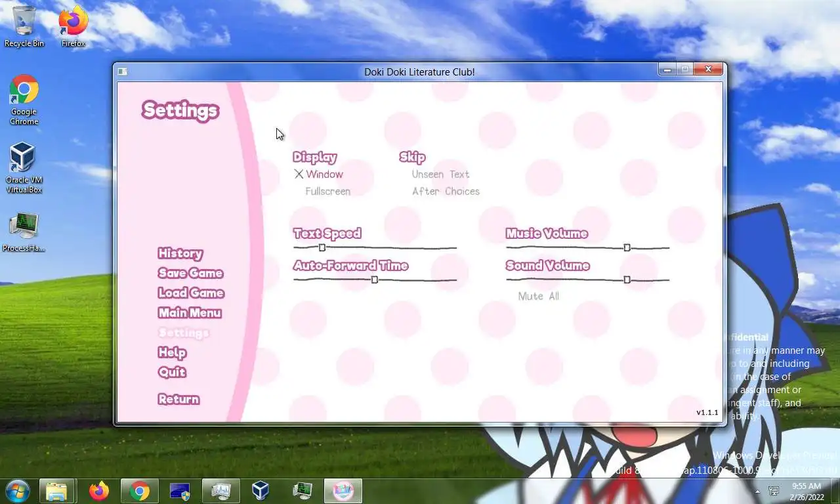The image size is (840, 504).
Task: Open VirtualBox from the taskbar
Action: pos(261,491)
